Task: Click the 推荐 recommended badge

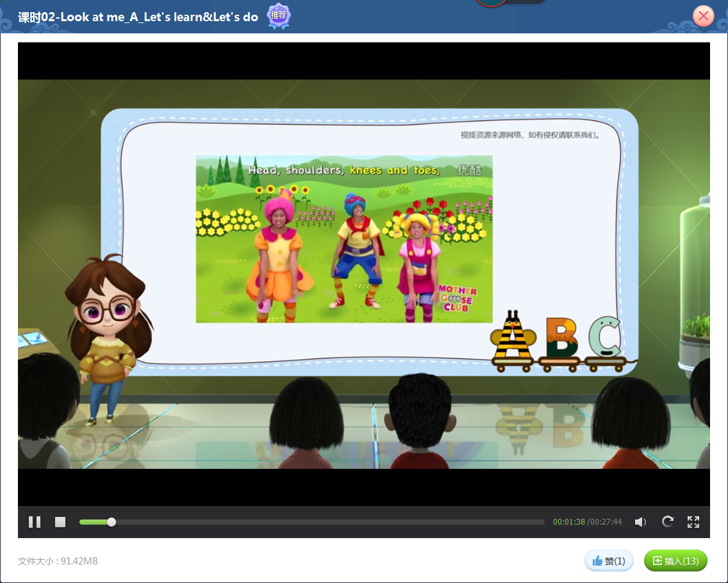Action: (x=279, y=16)
